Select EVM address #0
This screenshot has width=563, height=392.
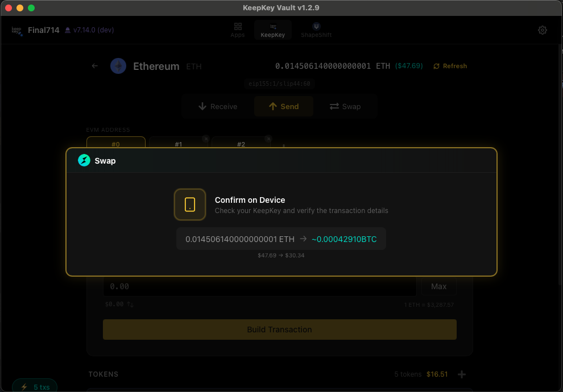115,144
